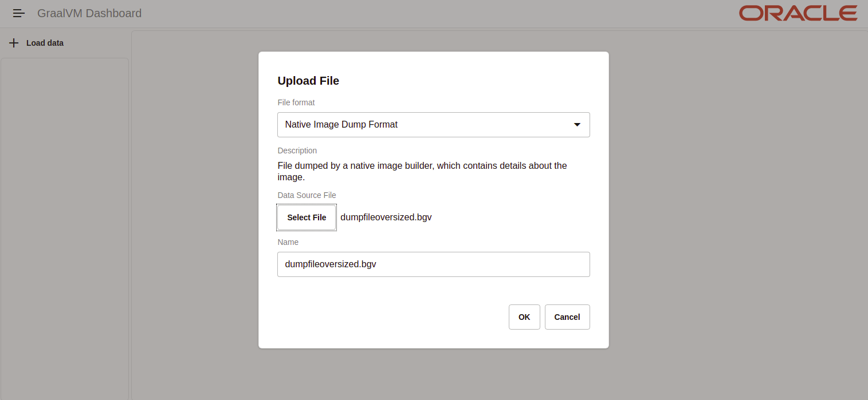This screenshot has height=400, width=868.
Task: Confirm the upload with OK
Action: tap(524, 317)
